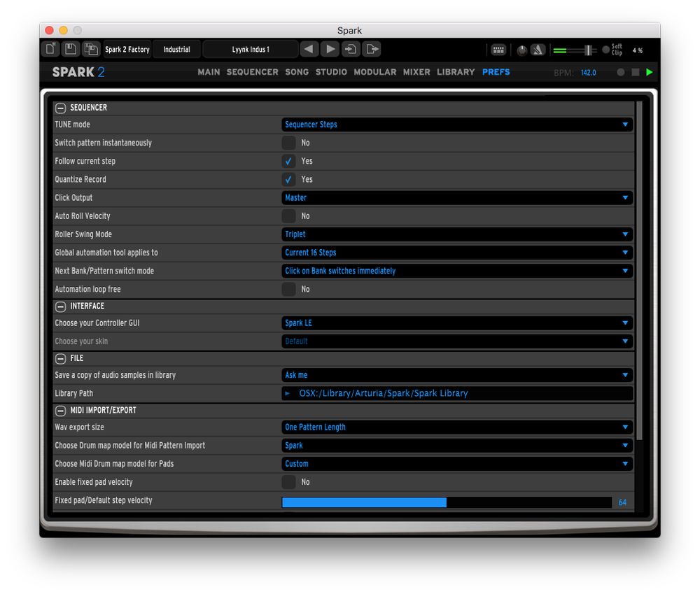Open the Roller Swing Mode dropdown
The image size is (700, 594).
tap(457, 234)
